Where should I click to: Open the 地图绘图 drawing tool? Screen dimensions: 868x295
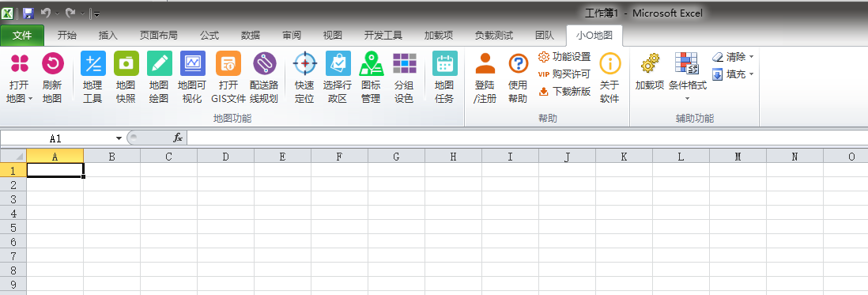160,78
